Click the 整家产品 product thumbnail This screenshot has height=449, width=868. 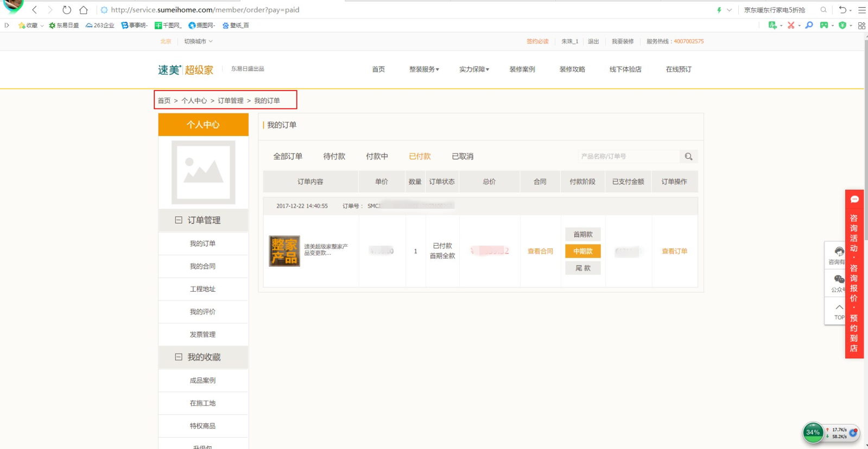click(x=284, y=251)
